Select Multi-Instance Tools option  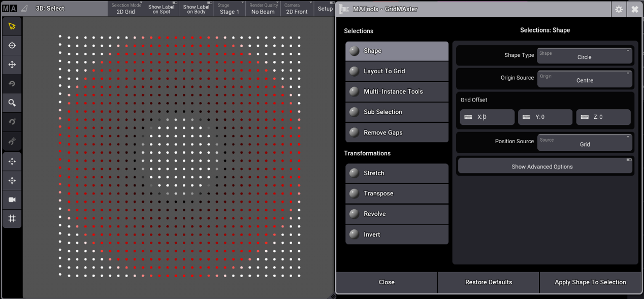coord(397,91)
